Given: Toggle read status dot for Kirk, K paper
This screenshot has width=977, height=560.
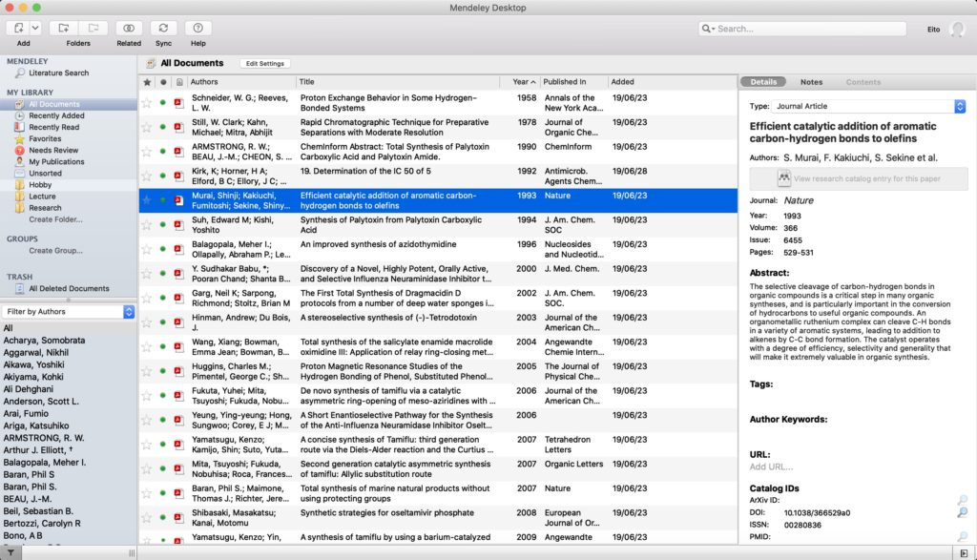Looking at the screenshot, I should [162, 176].
